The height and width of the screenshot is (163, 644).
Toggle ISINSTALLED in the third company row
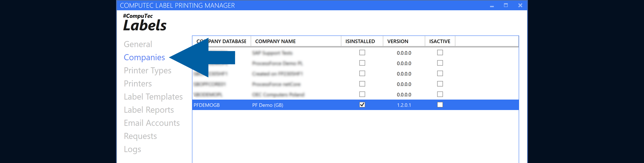[x=362, y=73]
